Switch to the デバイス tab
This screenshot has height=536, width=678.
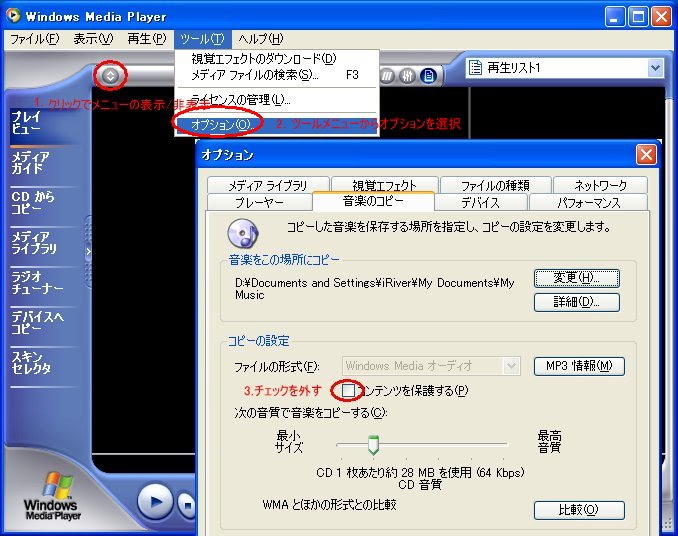480,202
